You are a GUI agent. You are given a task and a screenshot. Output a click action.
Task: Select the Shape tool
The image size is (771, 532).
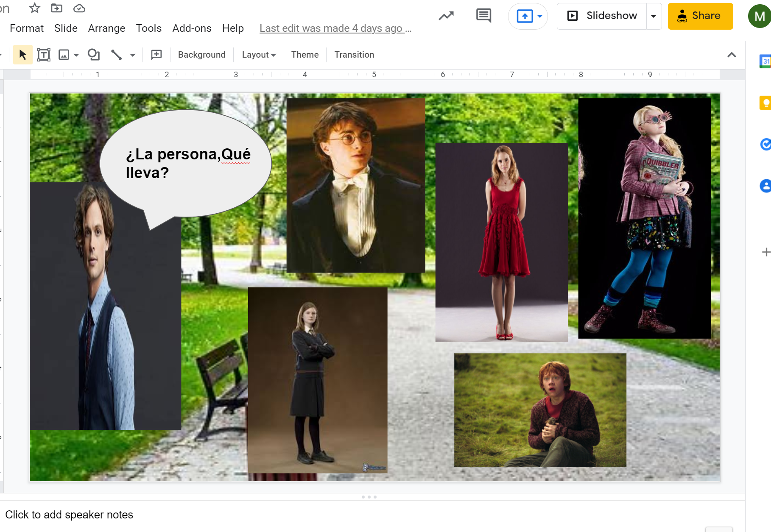(93, 55)
